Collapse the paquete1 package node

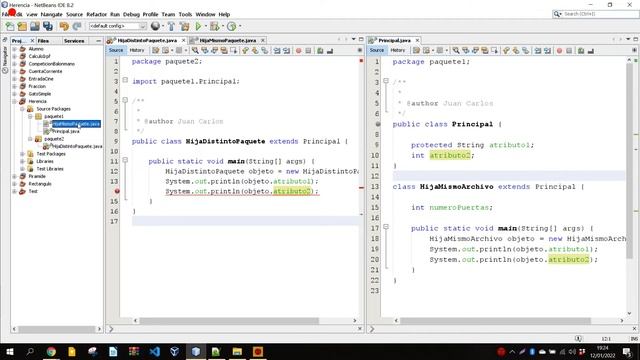click(x=30, y=116)
